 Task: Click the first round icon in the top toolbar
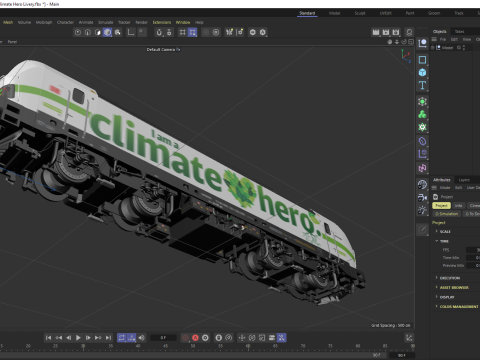78,32
